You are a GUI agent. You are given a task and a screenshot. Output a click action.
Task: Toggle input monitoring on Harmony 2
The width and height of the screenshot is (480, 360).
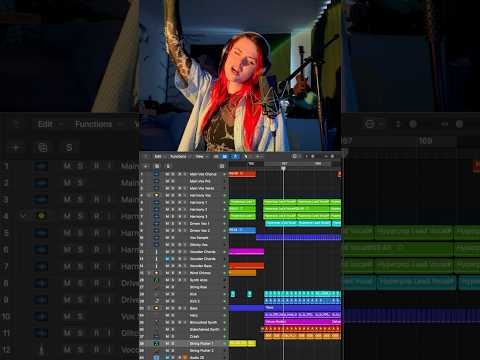pyautogui.click(x=185, y=209)
